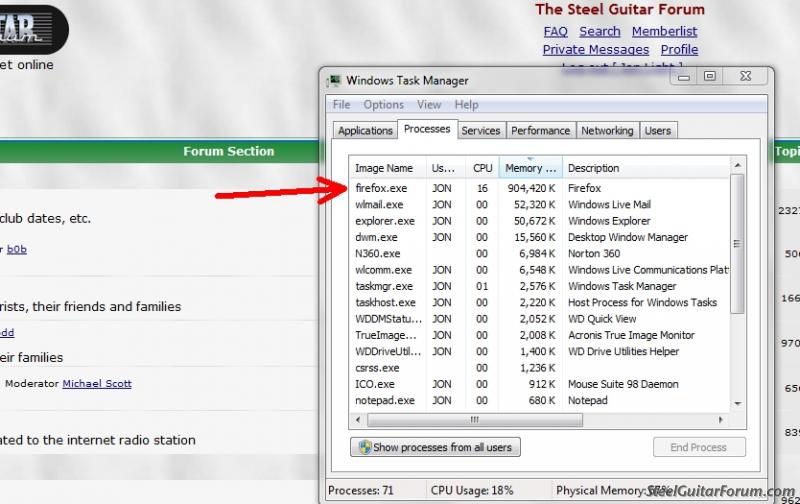
Task: Select the TrueImage... process row
Action: pos(540,335)
